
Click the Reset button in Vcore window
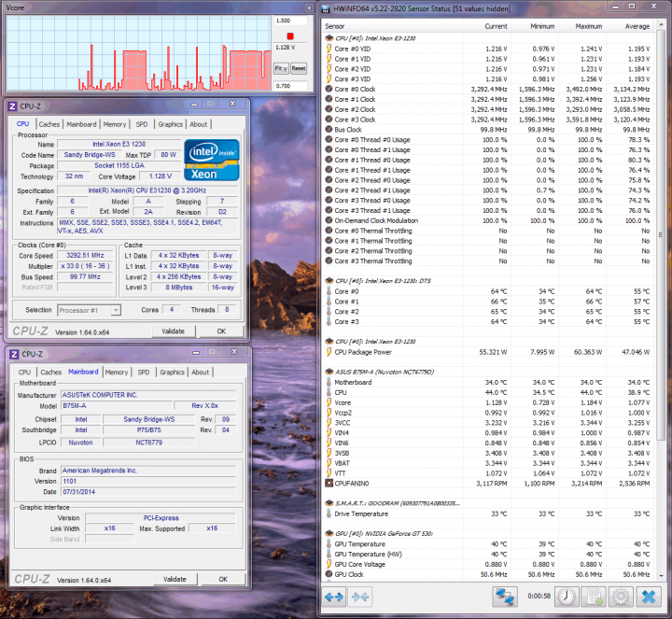pyautogui.click(x=299, y=68)
